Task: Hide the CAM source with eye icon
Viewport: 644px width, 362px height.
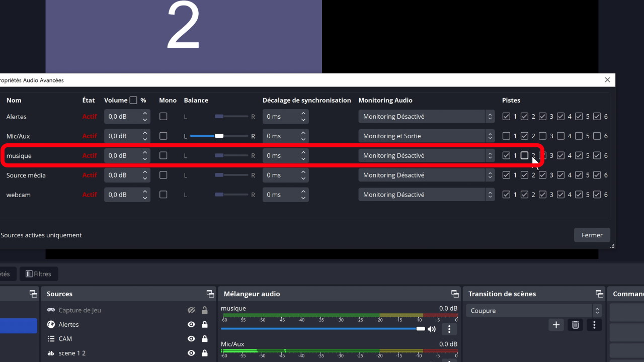Action: pos(191,339)
